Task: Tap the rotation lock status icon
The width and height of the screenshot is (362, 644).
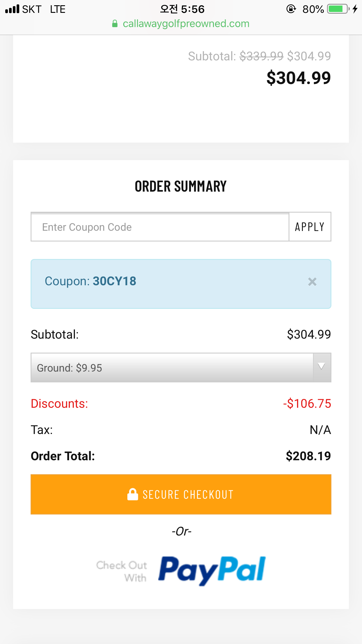Action: click(x=291, y=9)
